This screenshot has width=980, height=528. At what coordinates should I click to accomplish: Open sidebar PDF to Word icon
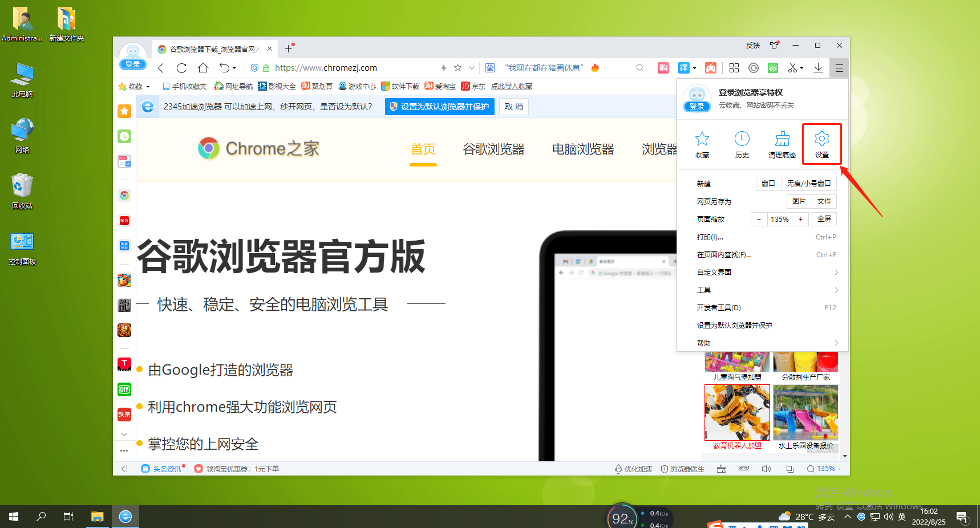click(124, 161)
